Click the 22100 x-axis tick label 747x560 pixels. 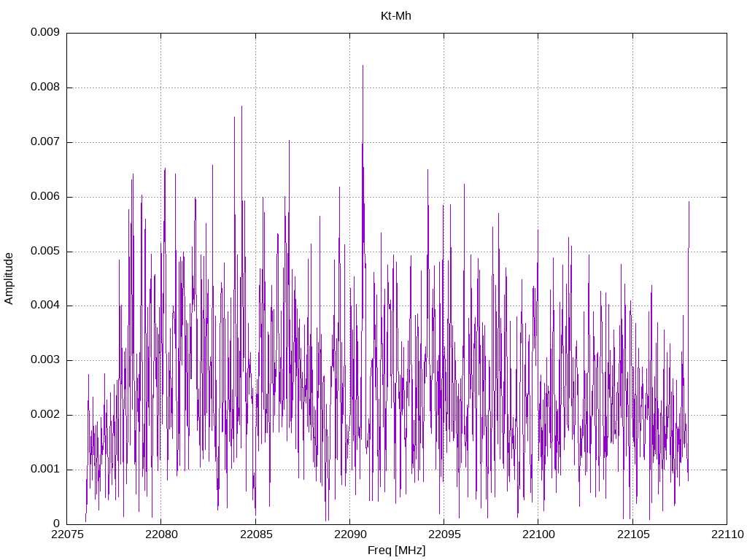538,535
